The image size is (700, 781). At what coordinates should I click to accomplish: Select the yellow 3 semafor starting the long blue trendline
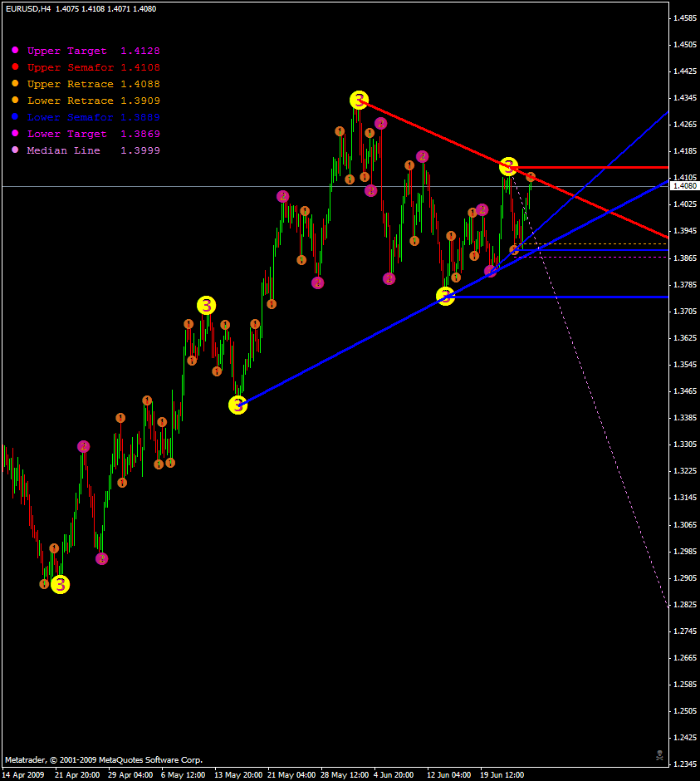pyautogui.click(x=238, y=405)
